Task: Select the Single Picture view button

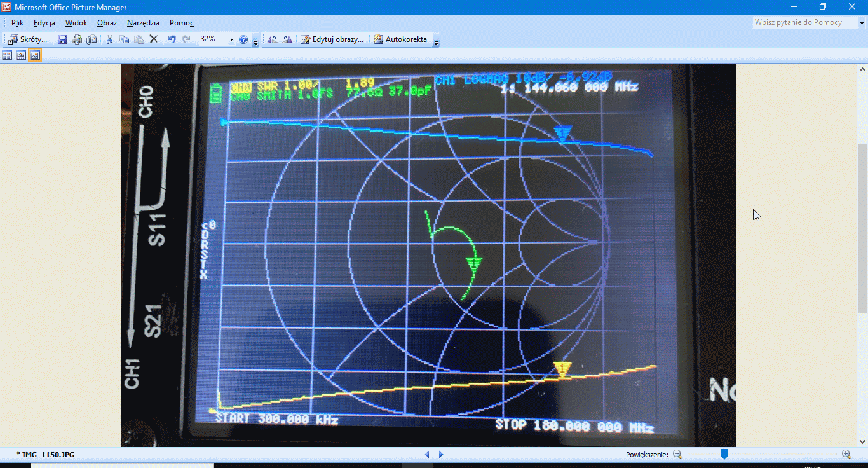Action: pos(35,55)
